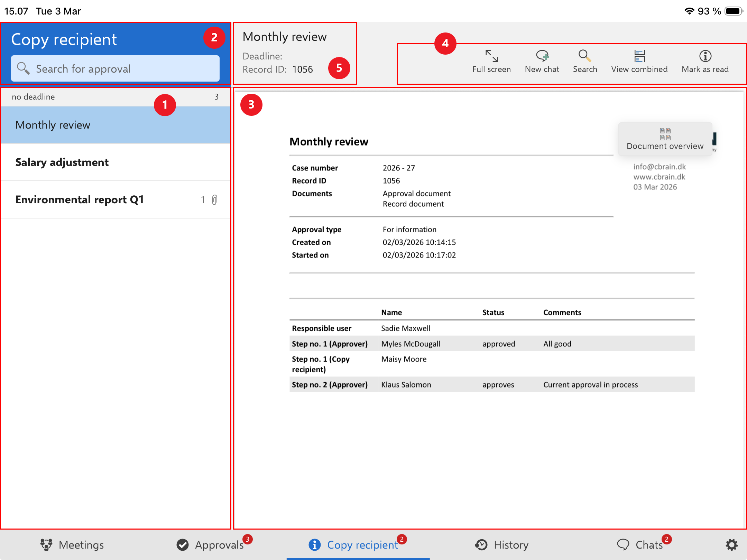
Task: Click the no deadline group header
Action: (x=116, y=97)
